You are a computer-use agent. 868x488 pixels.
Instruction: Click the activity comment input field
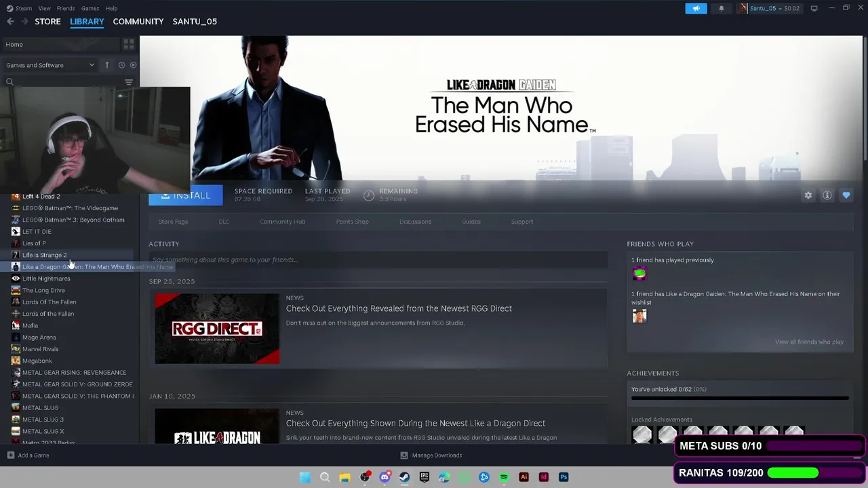click(378, 260)
